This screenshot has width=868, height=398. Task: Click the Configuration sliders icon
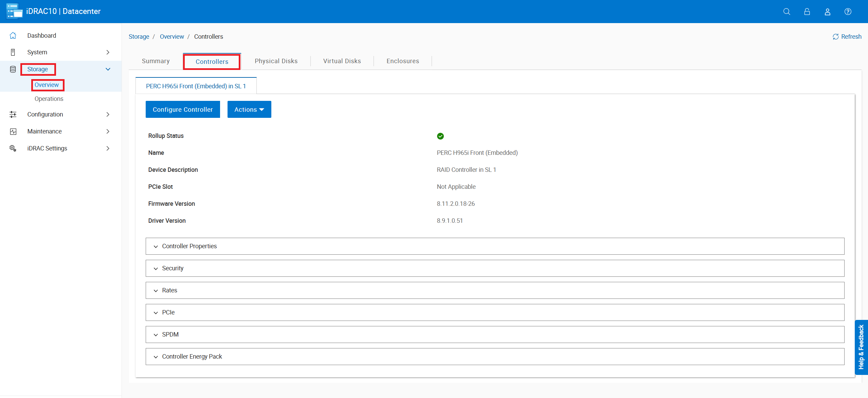tap(13, 114)
